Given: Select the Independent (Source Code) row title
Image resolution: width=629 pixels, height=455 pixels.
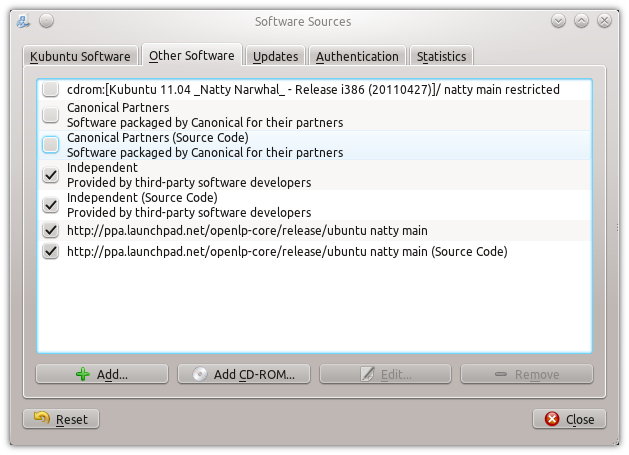Looking at the screenshot, I should 142,198.
